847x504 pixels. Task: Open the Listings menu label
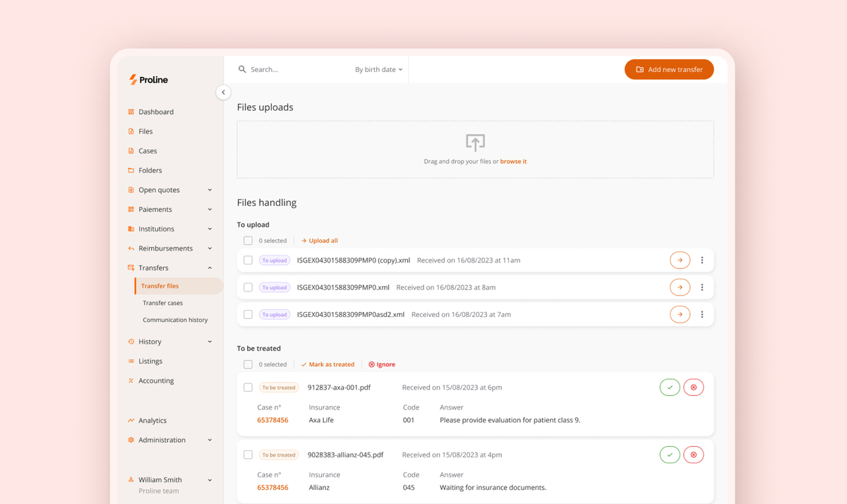150,361
